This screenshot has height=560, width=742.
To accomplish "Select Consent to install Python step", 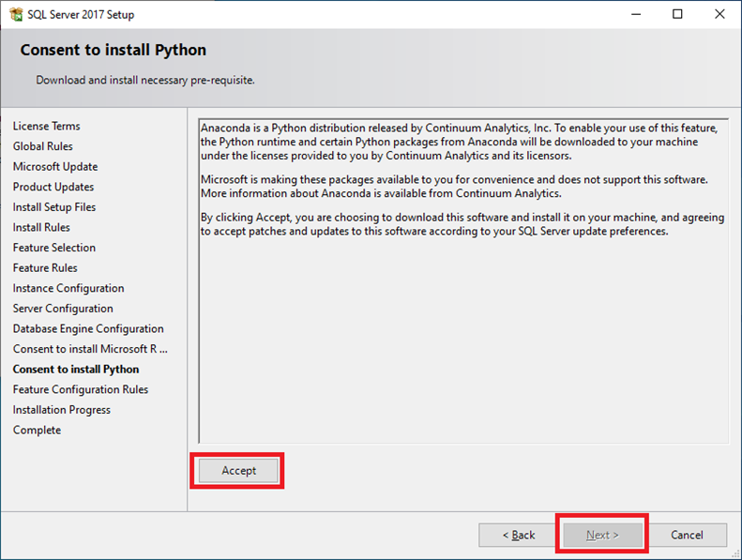I will pos(76,370).
